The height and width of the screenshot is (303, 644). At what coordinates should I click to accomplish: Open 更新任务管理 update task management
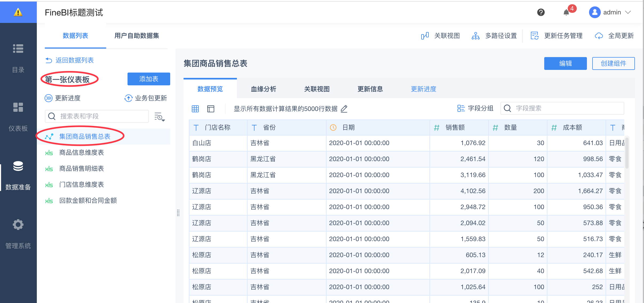[556, 36]
